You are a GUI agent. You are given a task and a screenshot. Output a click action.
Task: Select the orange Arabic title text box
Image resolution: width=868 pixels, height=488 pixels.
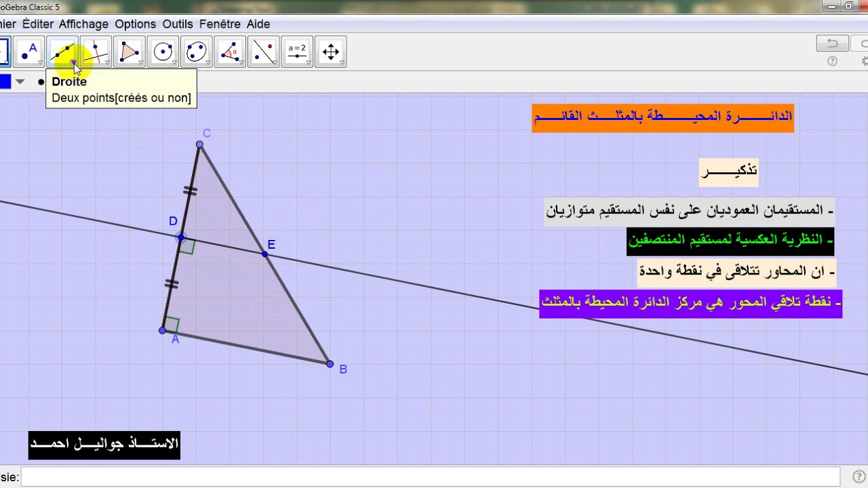tap(663, 117)
